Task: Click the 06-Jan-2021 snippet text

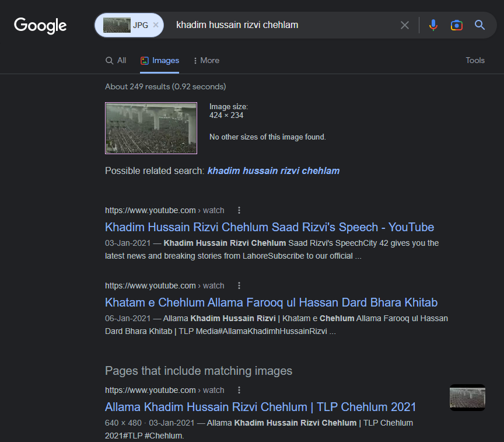Action: [x=276, y=325]
